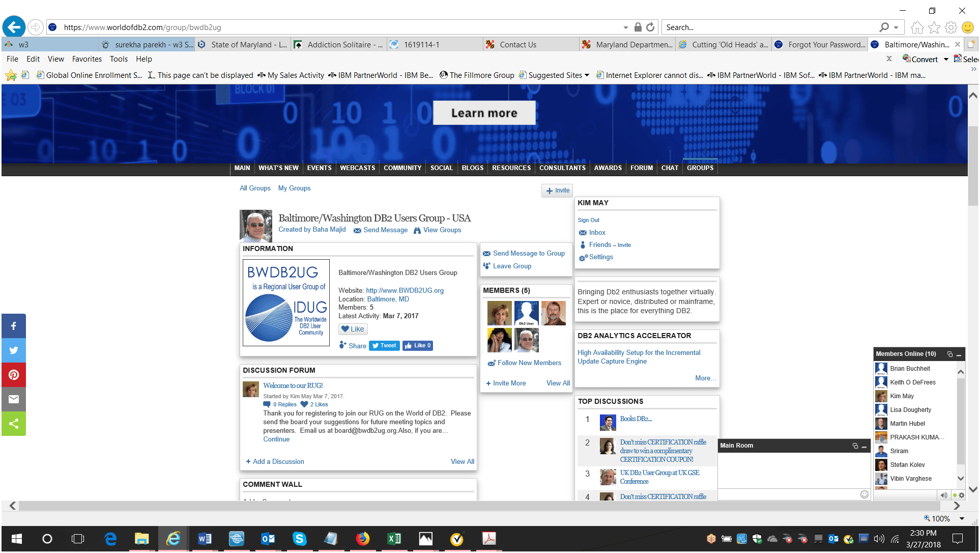Screen dimensions: 980x553
Task: Click the chat message input field
Action: click(x=788, y=494)
